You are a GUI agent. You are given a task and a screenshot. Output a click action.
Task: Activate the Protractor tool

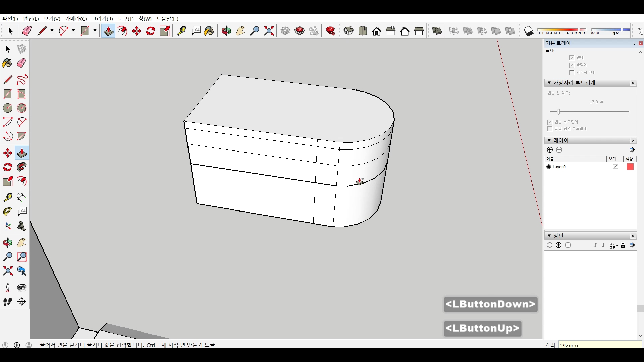[7, 212]
